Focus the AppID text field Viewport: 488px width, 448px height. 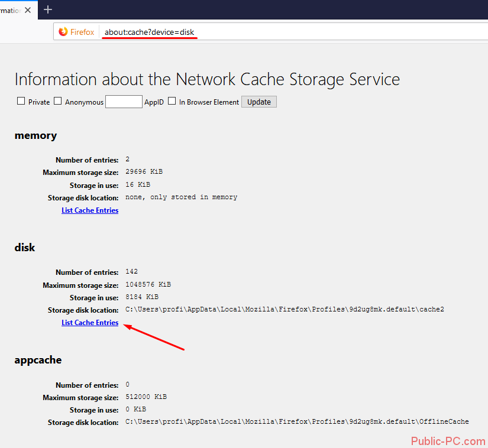(x=124, y=102)
